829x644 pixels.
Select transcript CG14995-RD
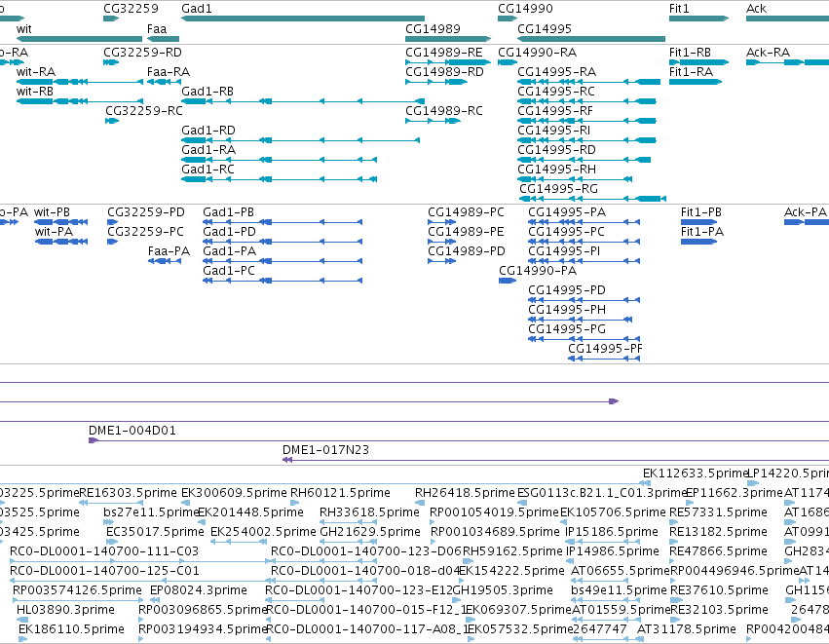pyautogui.click(x=584, y=160)
